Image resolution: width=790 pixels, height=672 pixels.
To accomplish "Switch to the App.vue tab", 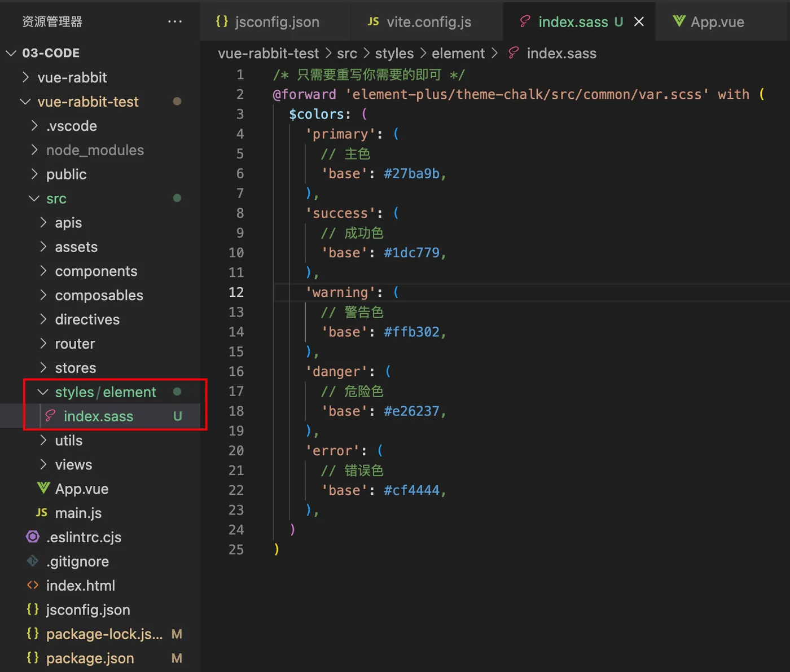I will click(x=723, y=21).
